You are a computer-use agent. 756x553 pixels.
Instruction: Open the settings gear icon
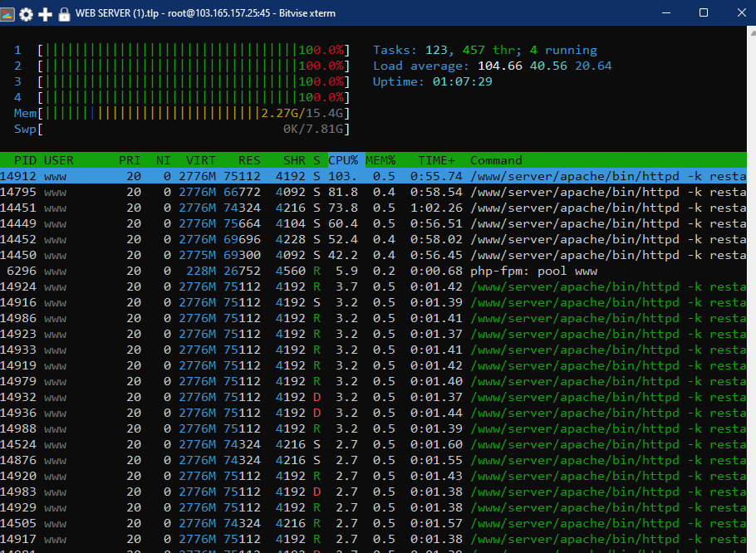(x=27, y=13)
